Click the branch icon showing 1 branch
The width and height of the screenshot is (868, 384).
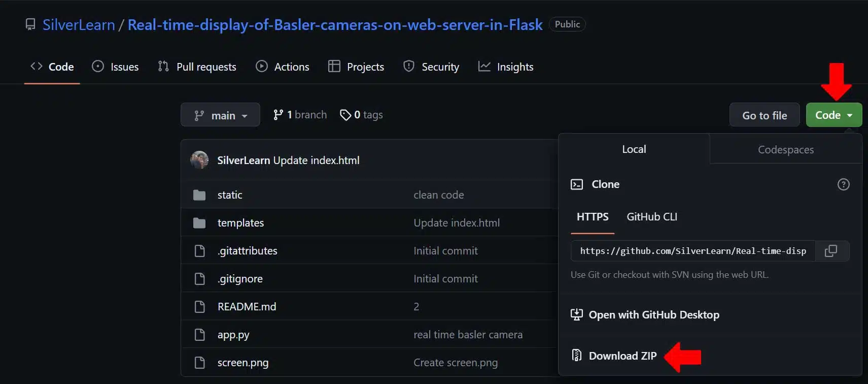(278, 115)
